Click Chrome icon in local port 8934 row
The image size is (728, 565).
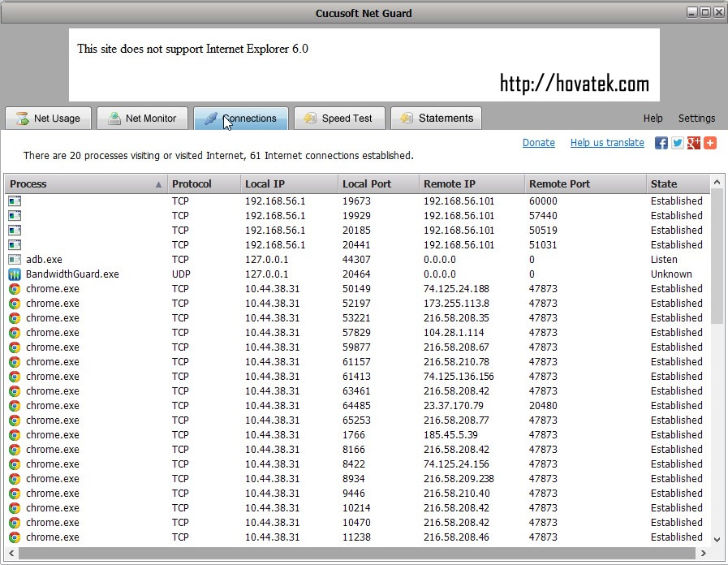click(15, 479)
